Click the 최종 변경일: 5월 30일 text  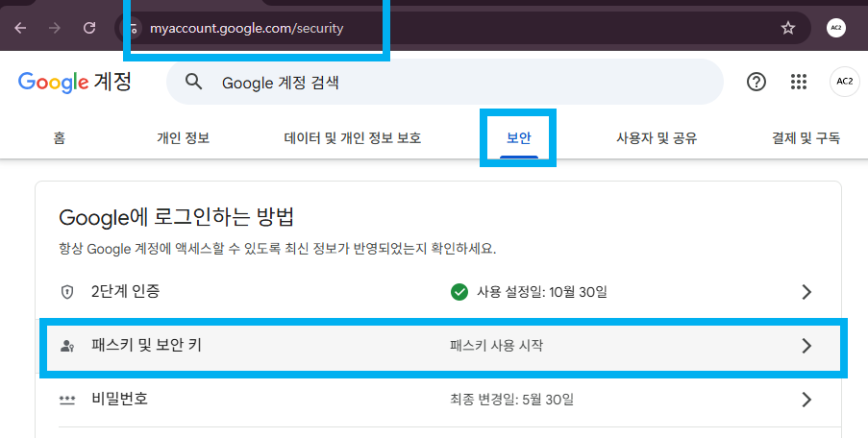[511, 400]
